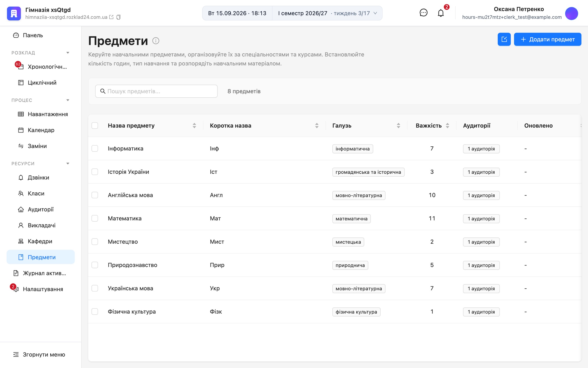The image size is (588, 368).
Task: Tick the checkbox for Інформатика row
Action: [x=95, y=148]
